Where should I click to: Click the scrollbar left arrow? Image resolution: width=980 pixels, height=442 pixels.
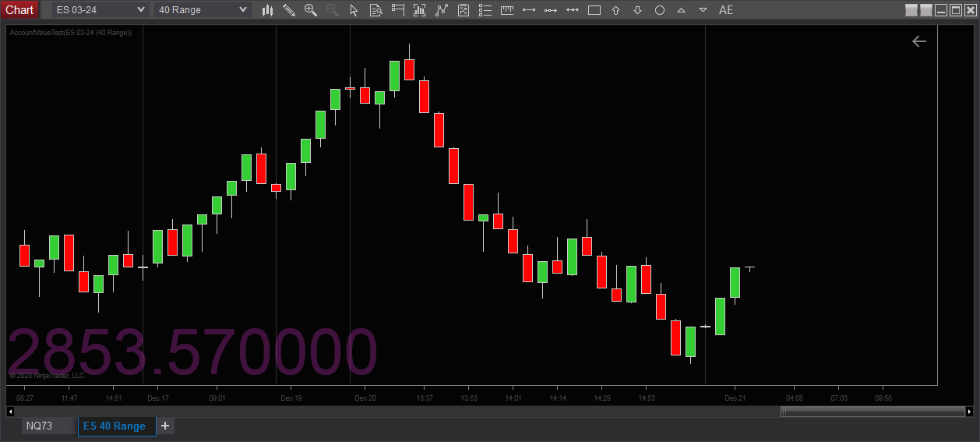(x=11, y=411)
